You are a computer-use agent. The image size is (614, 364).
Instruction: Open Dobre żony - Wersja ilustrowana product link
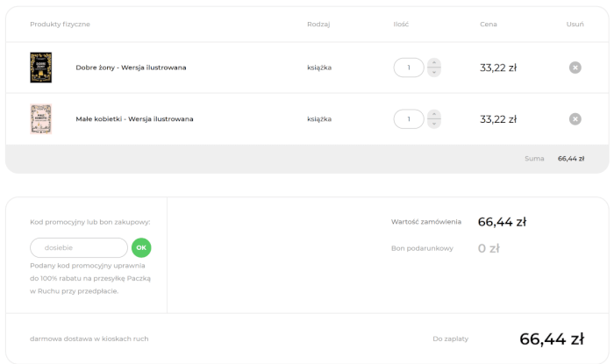pos(131,68)
